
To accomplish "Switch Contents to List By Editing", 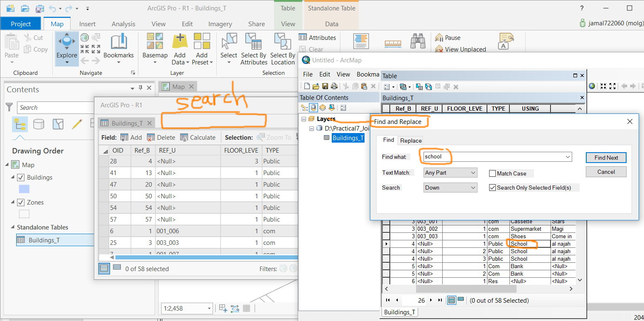I will tap(77, 124).
